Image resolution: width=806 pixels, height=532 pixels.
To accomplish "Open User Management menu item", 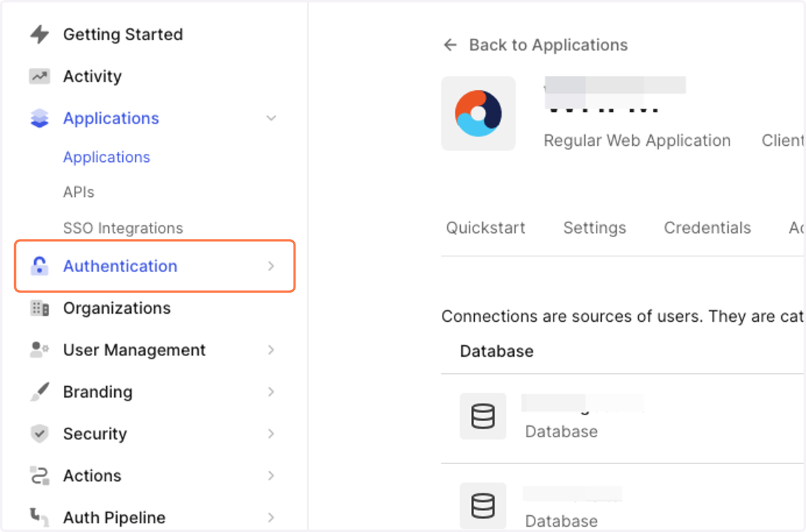I will 134,350.
